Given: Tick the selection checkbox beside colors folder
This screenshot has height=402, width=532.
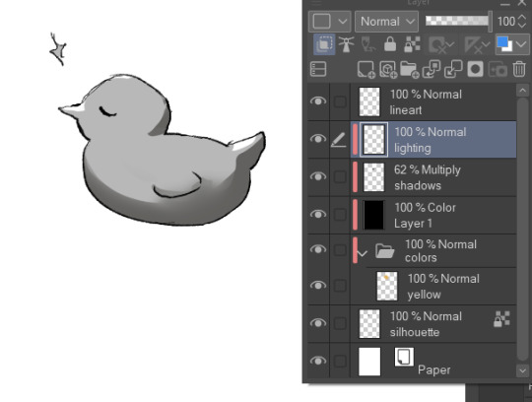Looking at the screenshot, I should 340,249.
